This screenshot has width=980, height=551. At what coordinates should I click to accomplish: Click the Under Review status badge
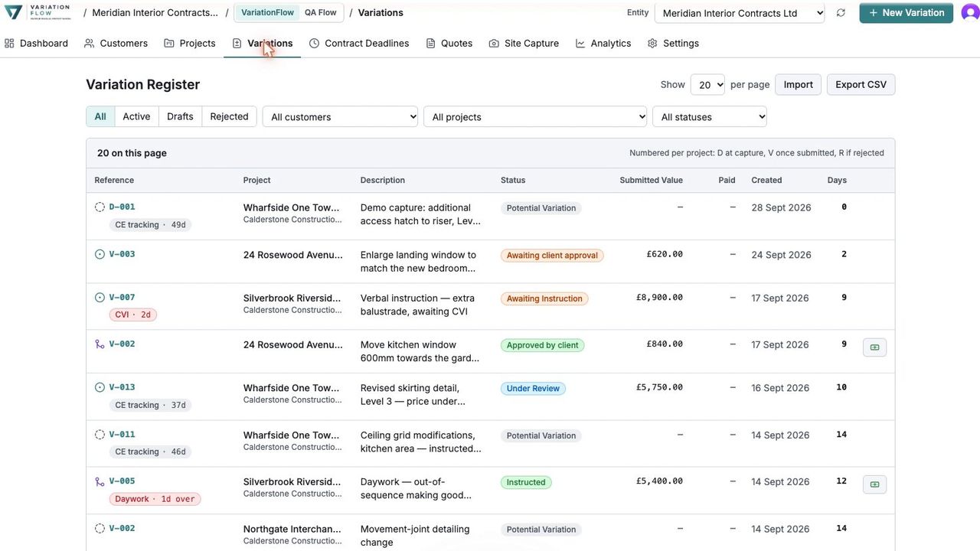coord(533,389)
